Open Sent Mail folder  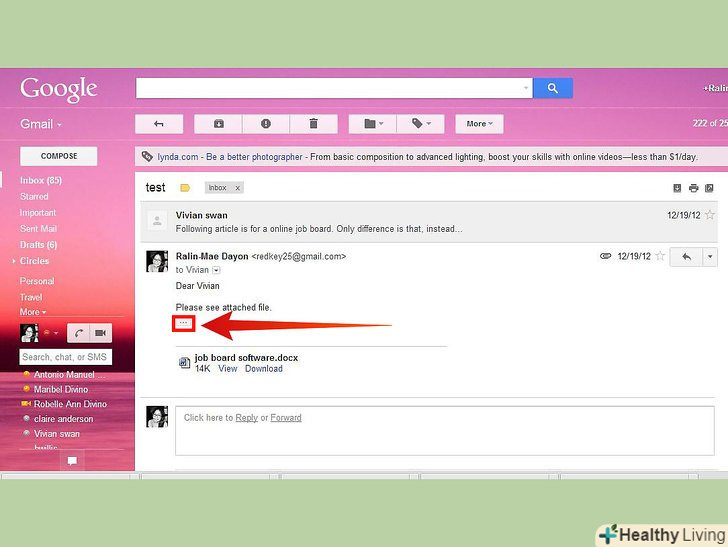tap(38, 228)
